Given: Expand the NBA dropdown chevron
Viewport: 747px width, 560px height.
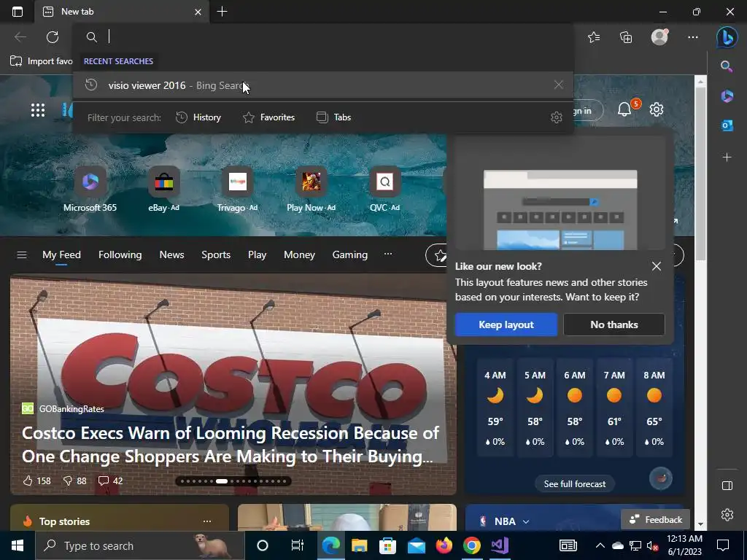Looking at the screenshot, I should click(526, 522).
